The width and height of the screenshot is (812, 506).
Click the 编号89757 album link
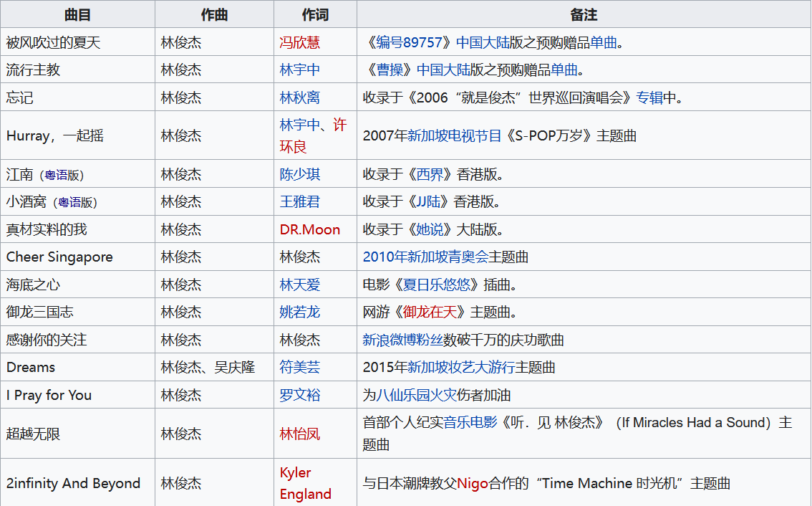point(409,42)
